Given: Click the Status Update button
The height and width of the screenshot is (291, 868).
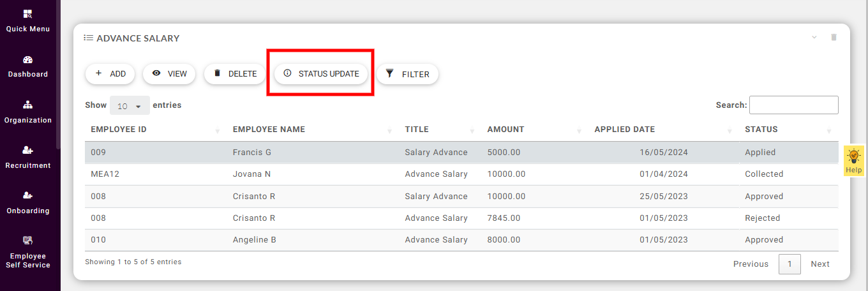Looking at the screenshot, I should [321, 74].
